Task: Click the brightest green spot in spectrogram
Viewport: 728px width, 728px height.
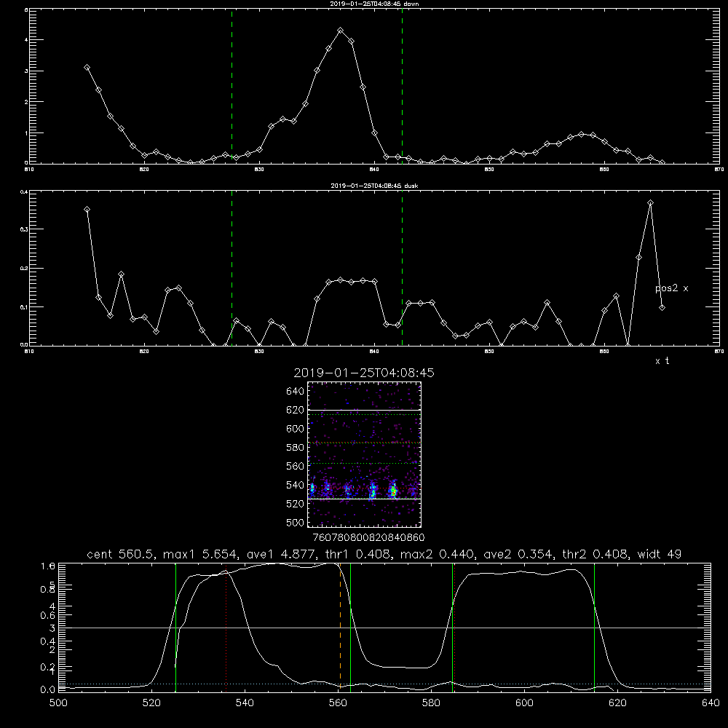Action: tap(393, 490)
